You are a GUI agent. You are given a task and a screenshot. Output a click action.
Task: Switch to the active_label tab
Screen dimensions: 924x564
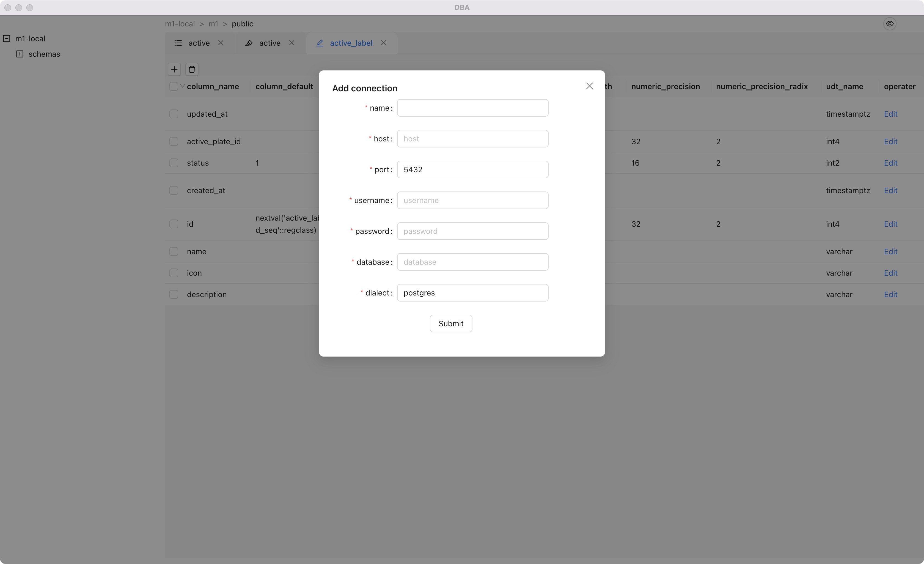click(351, 43)
